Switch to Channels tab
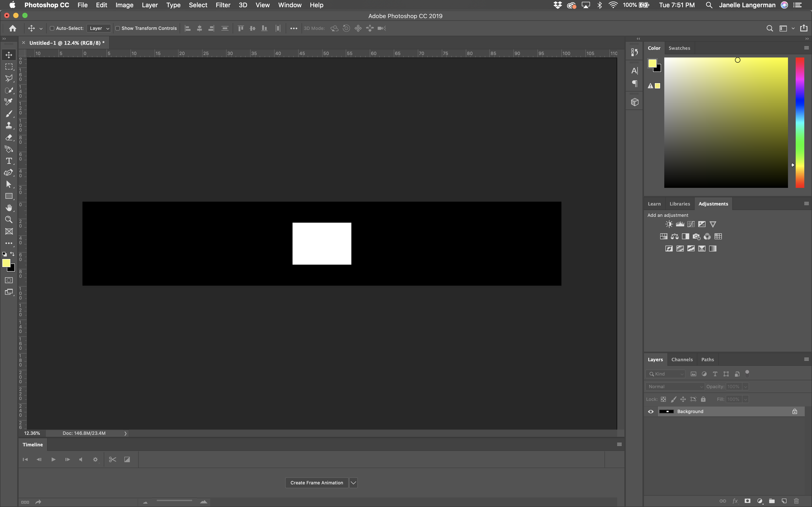Image resolution: width=812 pixels, height=507 pixels. (682, 359)
